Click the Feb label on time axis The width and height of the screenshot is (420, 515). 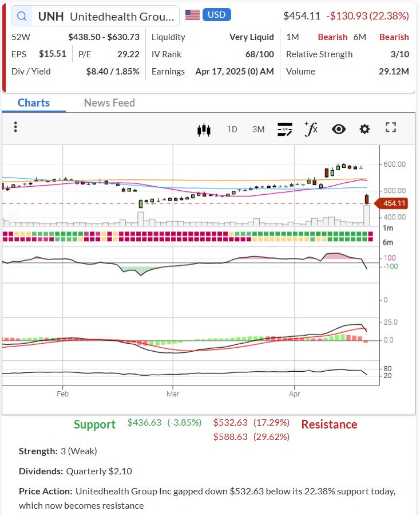(x=63, y=394)
